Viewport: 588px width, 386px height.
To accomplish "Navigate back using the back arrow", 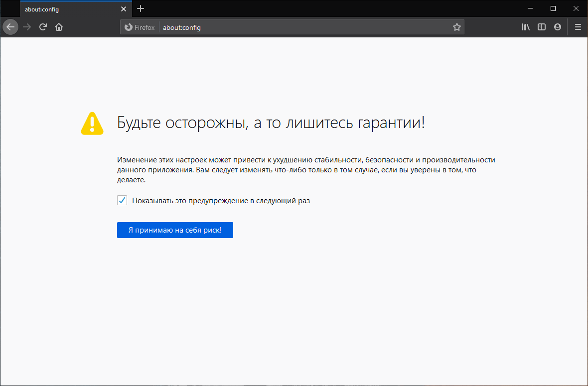I will [10, 26].
